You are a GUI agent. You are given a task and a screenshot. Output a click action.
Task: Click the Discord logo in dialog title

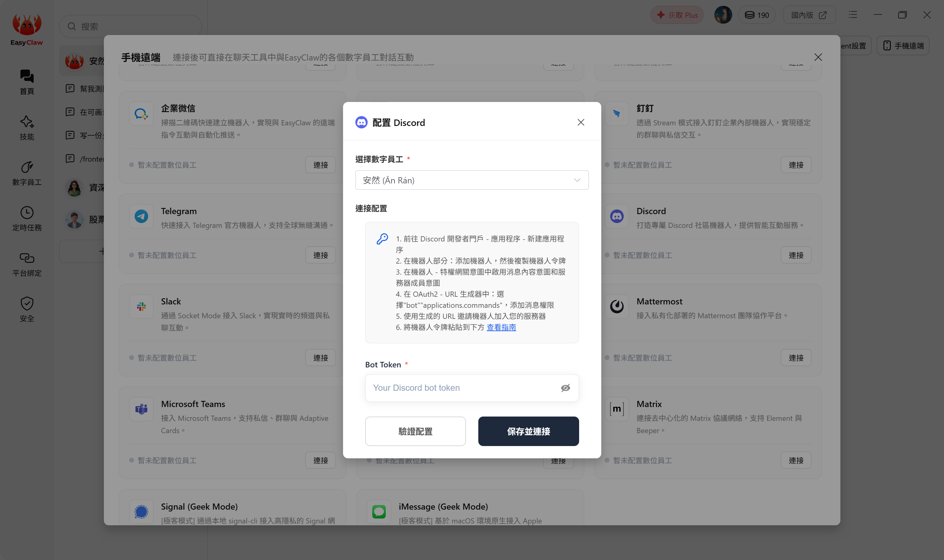coord(361,122)
